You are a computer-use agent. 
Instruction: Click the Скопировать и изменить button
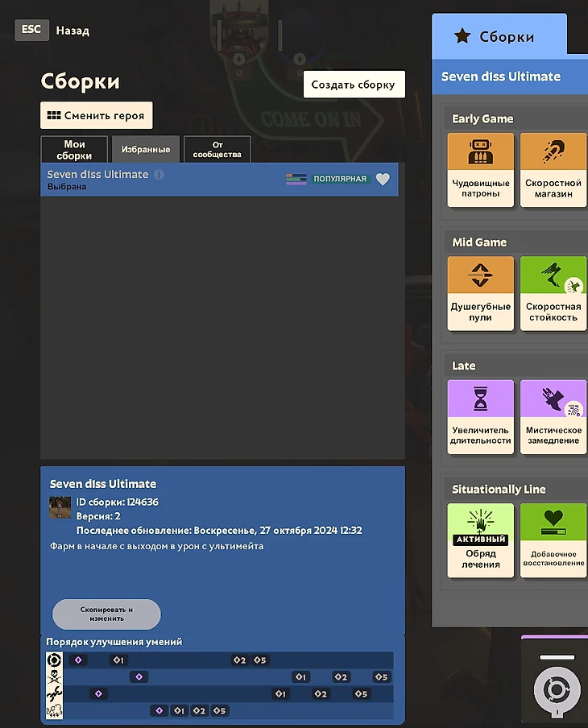click(x=106, y=614)
